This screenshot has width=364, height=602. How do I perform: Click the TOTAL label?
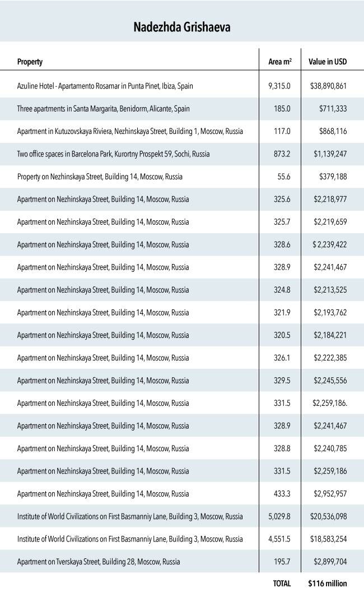click(x=282, y=584)
